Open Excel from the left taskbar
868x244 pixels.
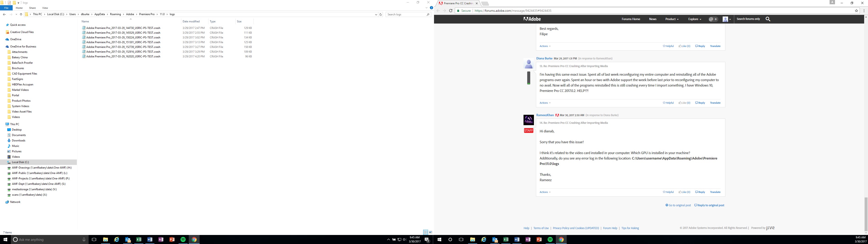[139, 240]
